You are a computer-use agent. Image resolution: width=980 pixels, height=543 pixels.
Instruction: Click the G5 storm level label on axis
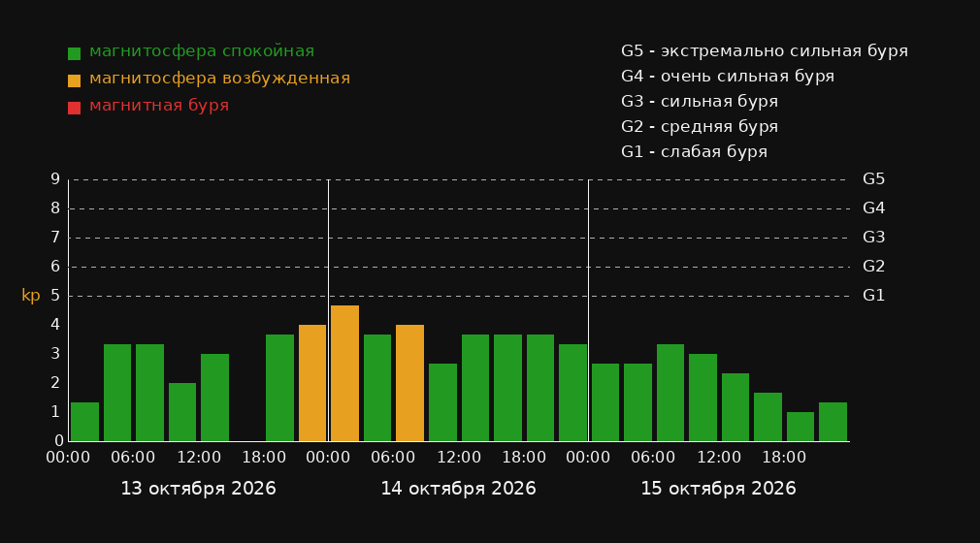pos(873,179)
